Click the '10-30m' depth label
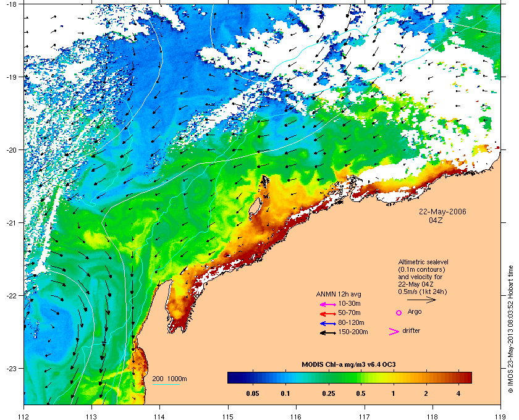The image size is (519, 420). point(349,303)
